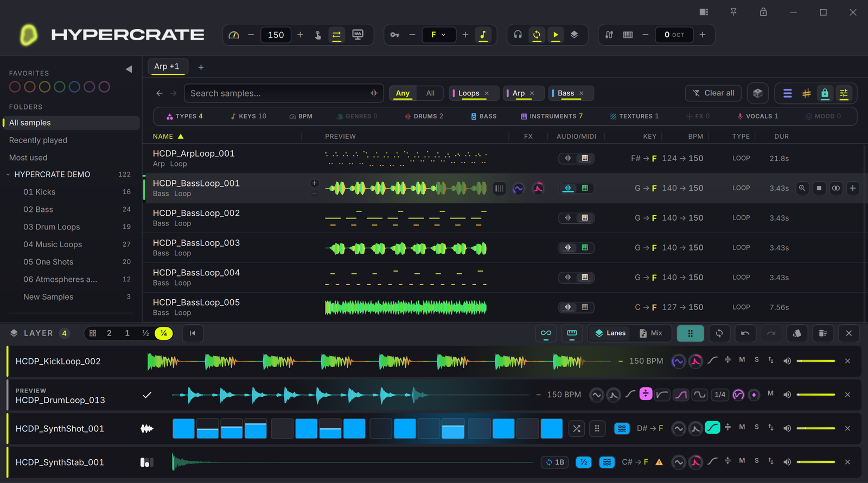Screen dimensions: 868x483
Task: Click the undo arrow in layer toolbar
Action: 745,333
